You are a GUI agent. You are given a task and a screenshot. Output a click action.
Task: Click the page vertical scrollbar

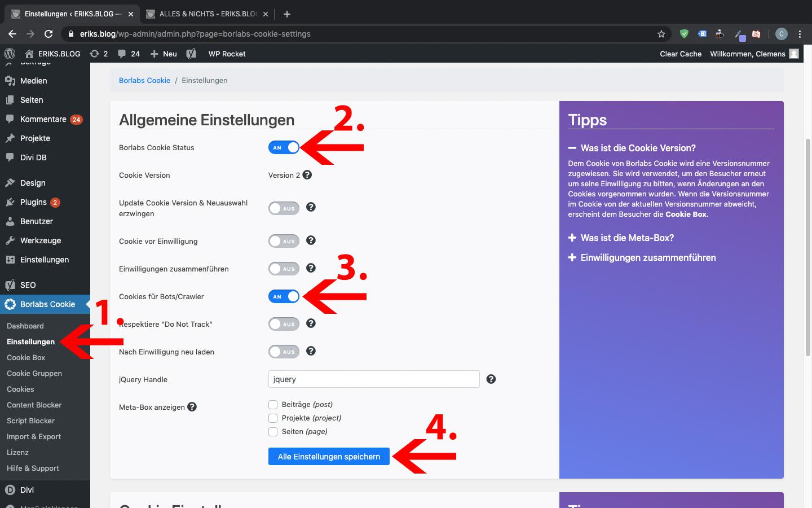[808, 247]
